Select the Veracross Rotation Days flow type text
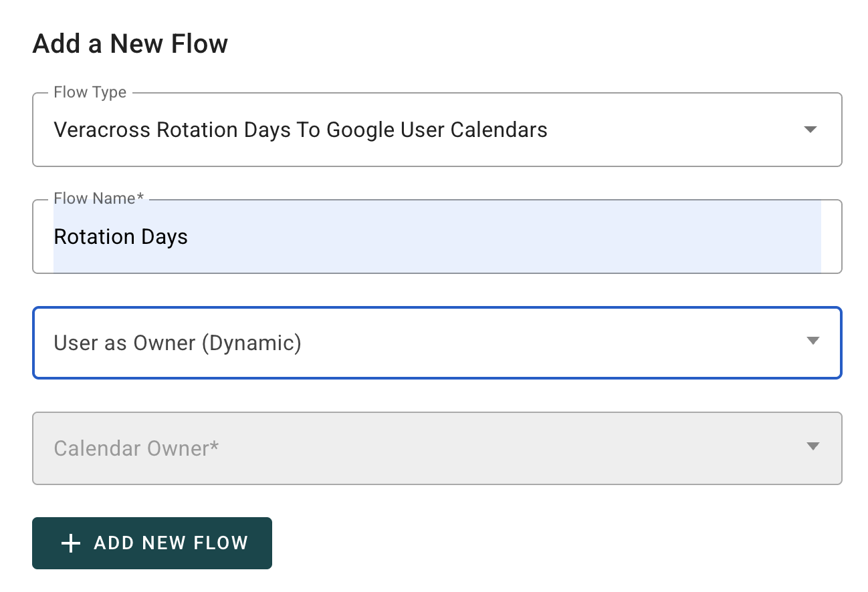This screenshot has height=592, width=868. [300, 130]
